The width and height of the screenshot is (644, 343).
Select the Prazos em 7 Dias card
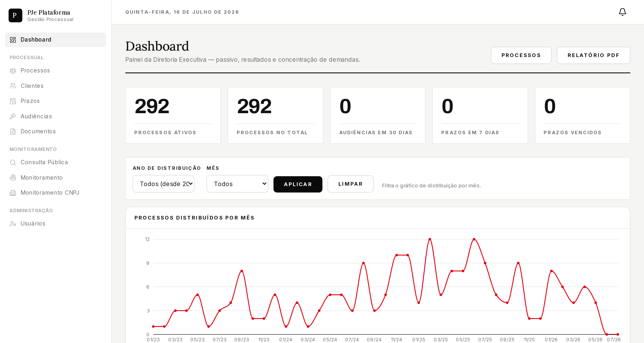click(x=480, y=115)
